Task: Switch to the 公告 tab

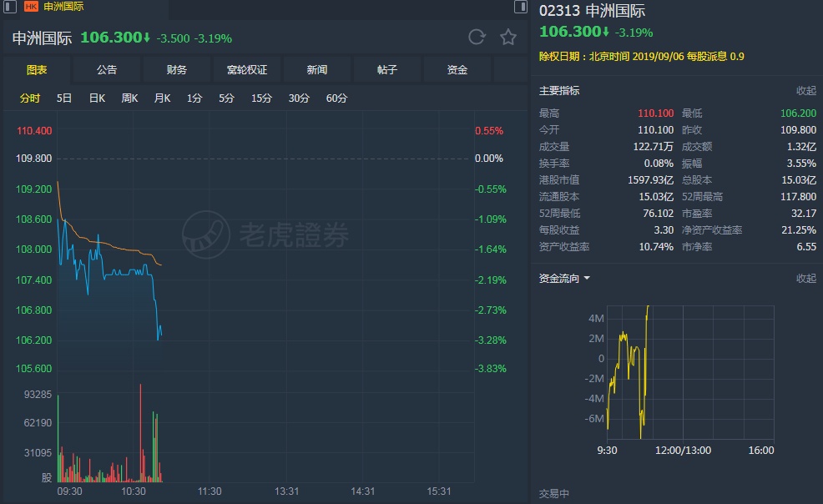Action: coord(107,70)
